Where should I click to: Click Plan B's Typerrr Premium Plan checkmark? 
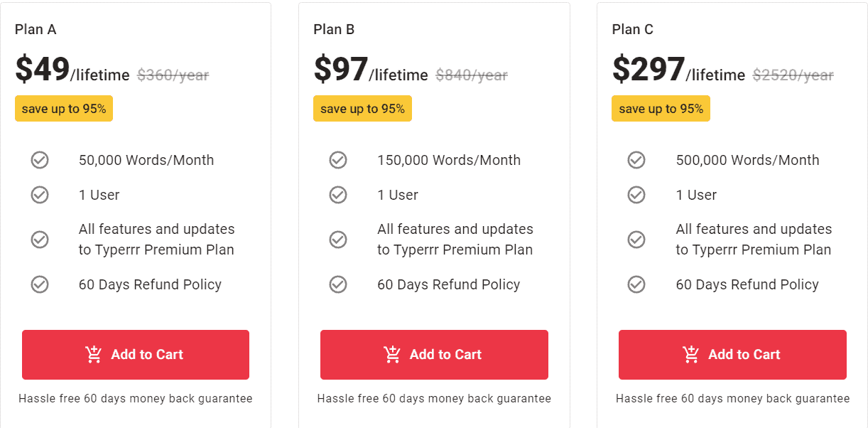click(338, 240)
